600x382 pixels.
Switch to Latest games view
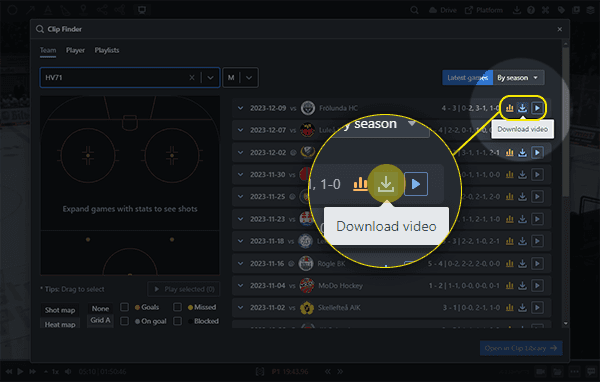[x=468, y=78]
